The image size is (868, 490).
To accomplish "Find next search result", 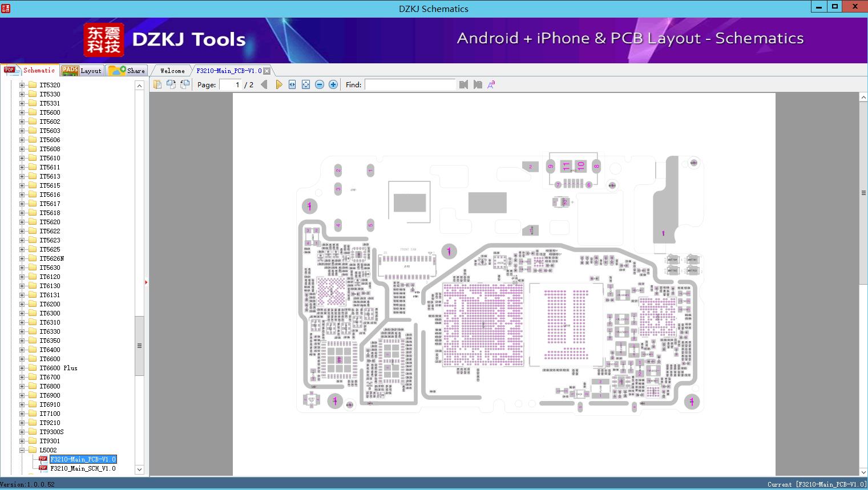I will point(478,84).
